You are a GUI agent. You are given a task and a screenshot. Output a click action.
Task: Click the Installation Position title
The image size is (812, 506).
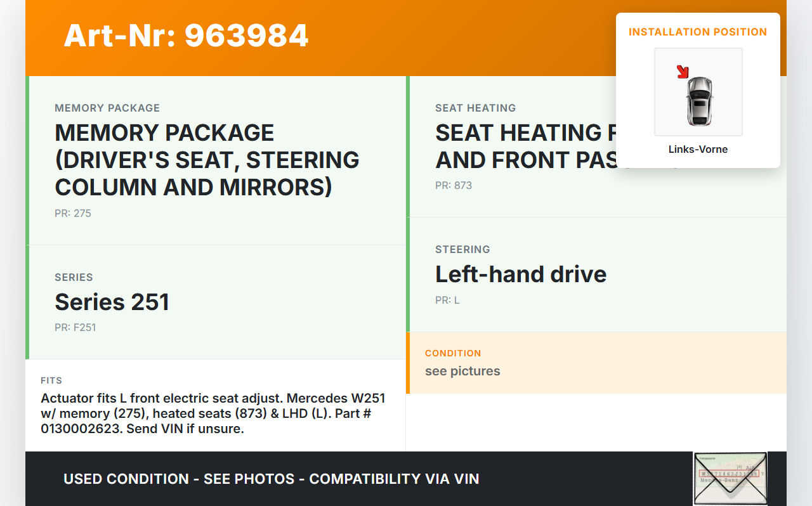(698, 32)
